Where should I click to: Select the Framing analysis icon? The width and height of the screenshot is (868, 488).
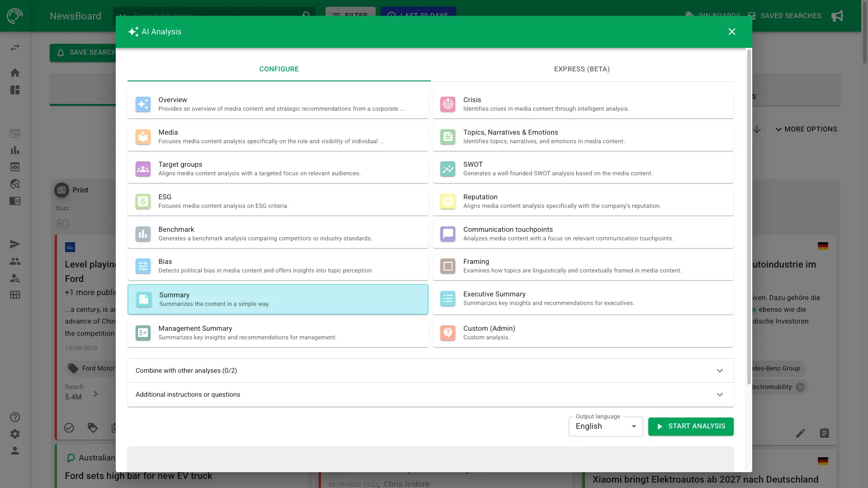[448, 266]
